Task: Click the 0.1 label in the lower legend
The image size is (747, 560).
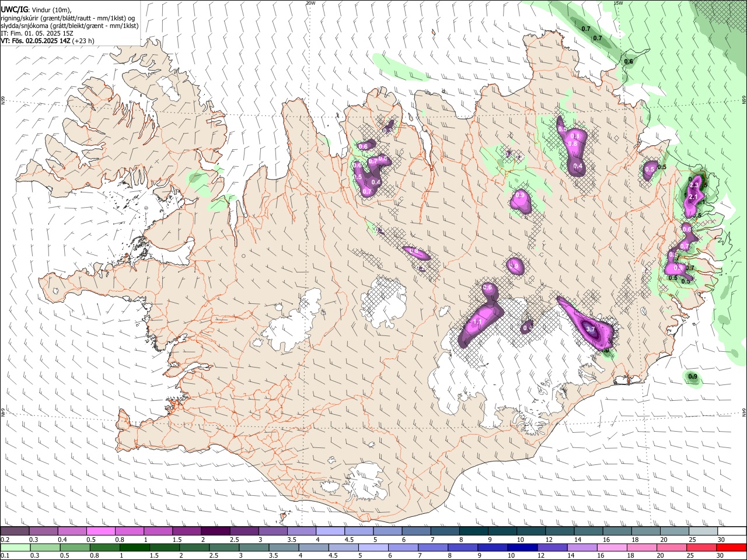Action: [x=5, y=556]
